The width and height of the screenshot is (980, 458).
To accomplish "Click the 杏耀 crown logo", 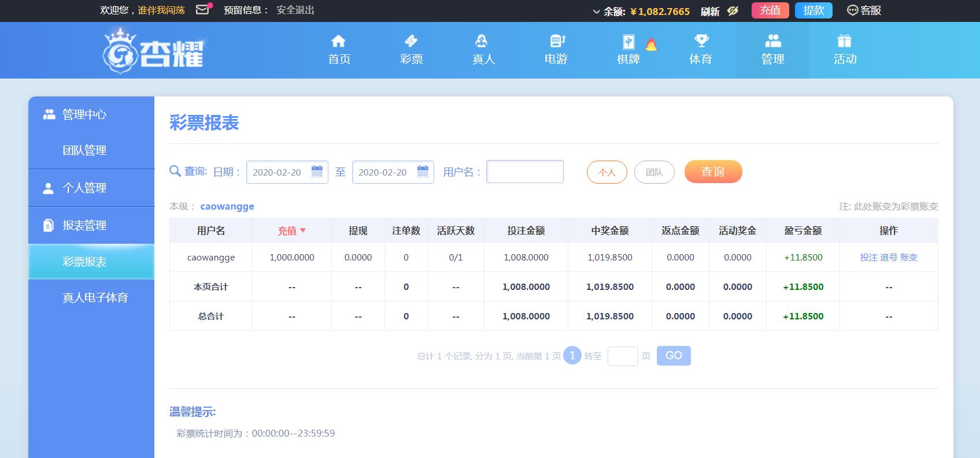I will coord(153,52).
